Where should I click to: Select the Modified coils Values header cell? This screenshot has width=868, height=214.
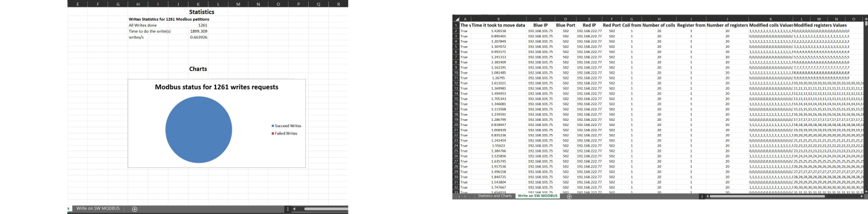(x=771, y=25)
